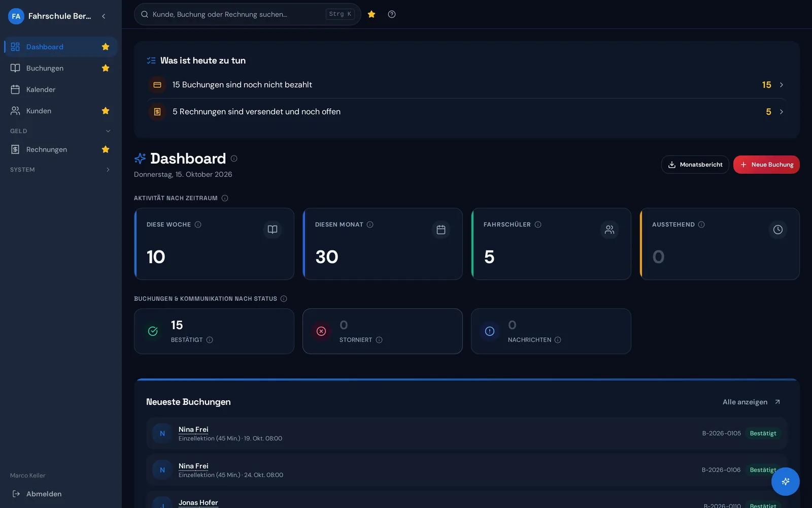
Task: Collapse the GELD sidebar section
Action: [61, 131]
